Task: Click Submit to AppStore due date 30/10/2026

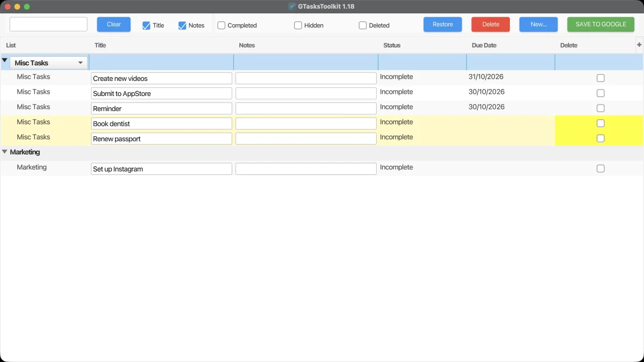Action: click(x=486, y=92)
